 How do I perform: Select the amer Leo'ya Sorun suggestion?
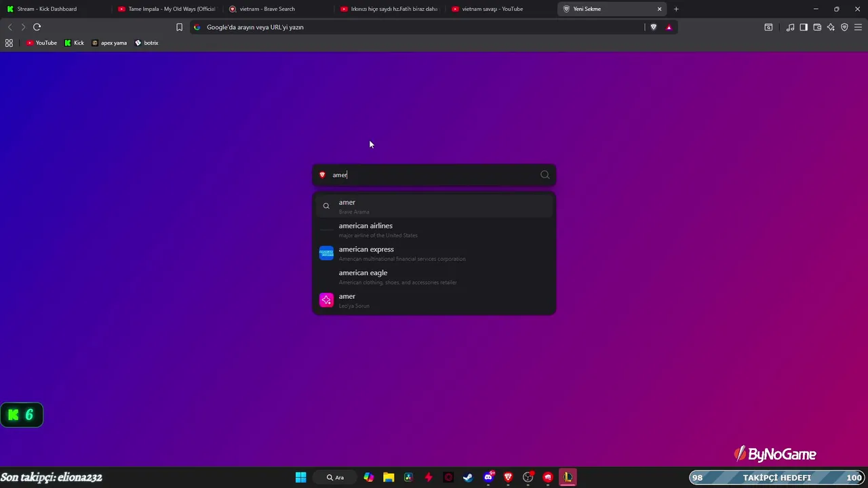pyautogui.click(x=434, y=300)
